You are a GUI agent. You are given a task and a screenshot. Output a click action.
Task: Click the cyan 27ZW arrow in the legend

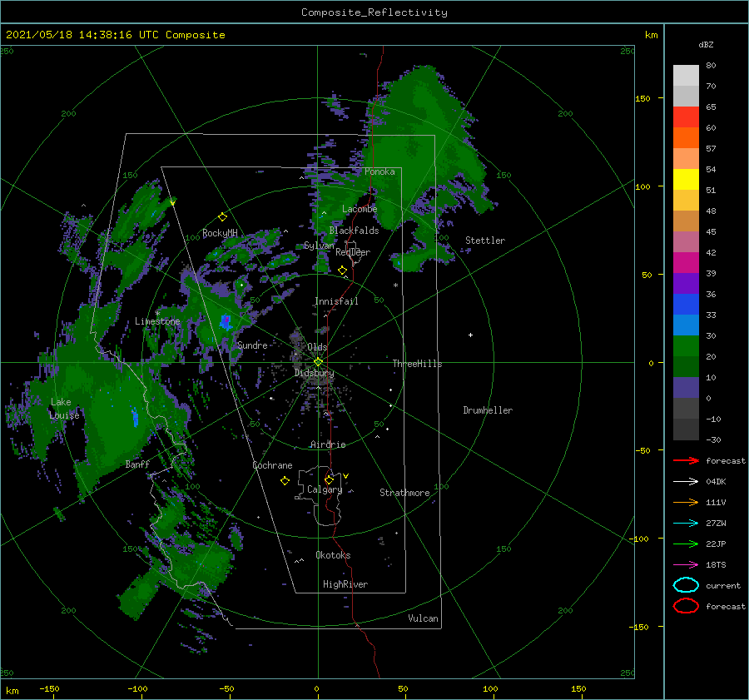[686, 524]
